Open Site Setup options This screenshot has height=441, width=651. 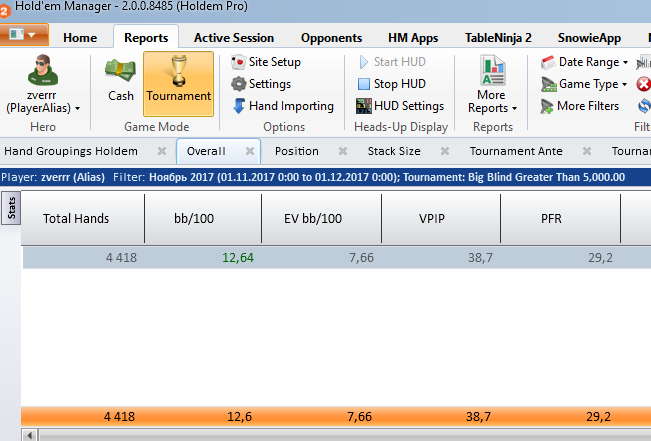point(266,62)
